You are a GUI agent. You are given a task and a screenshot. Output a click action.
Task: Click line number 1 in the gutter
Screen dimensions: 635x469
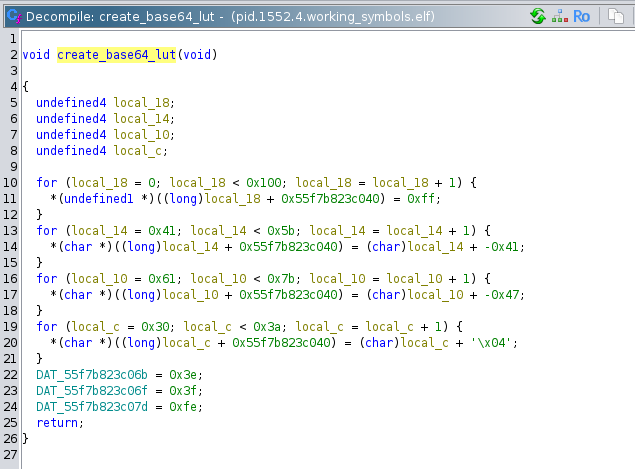pos(13,39)
